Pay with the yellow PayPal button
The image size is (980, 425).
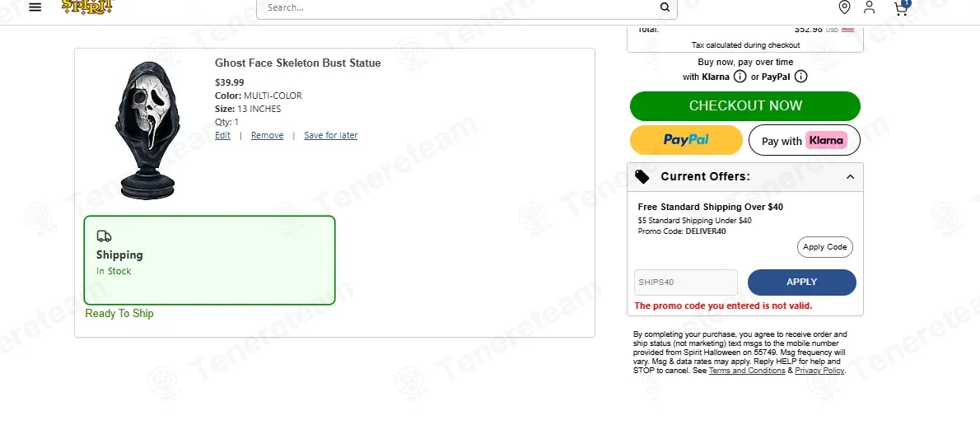pos(686,140)
